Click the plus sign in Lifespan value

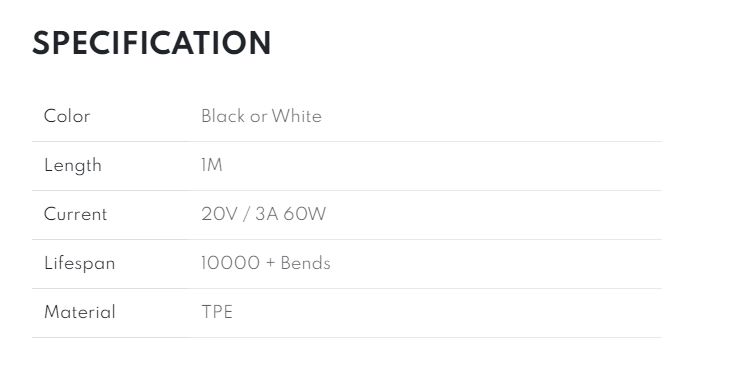(x=270, y=263)
